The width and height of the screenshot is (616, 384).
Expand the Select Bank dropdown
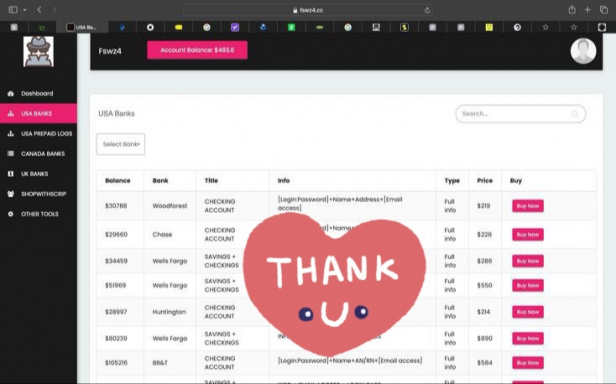tap(121, 144)
